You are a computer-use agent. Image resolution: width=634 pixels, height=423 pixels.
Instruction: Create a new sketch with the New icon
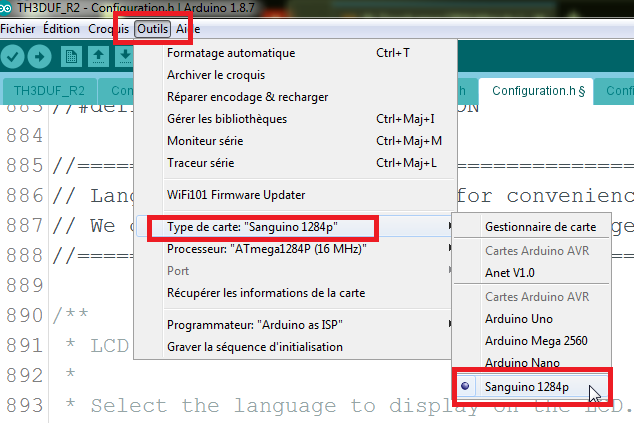71,57
